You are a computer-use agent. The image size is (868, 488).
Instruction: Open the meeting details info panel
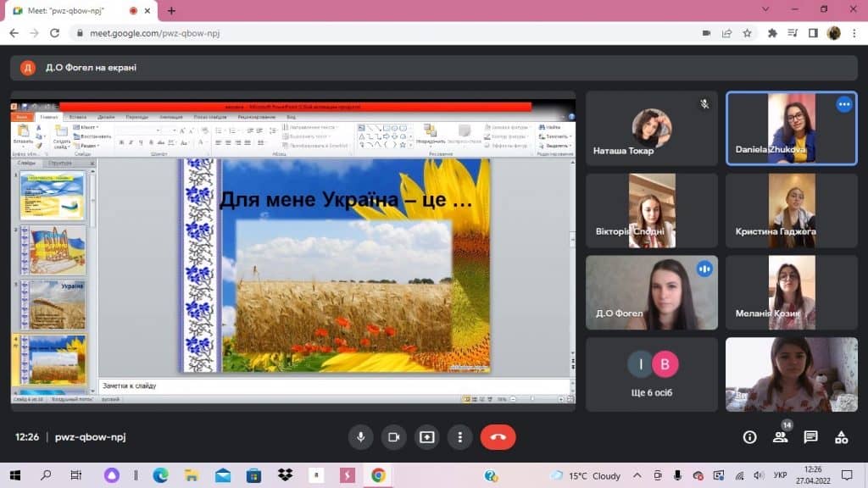click(749, 437)
